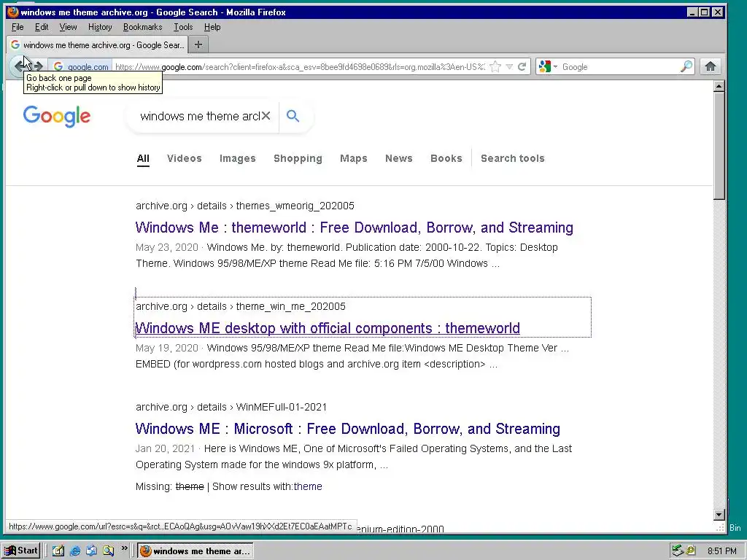
Task: Launch Outlook Express from quick launch
Action: tap(91, 551)
